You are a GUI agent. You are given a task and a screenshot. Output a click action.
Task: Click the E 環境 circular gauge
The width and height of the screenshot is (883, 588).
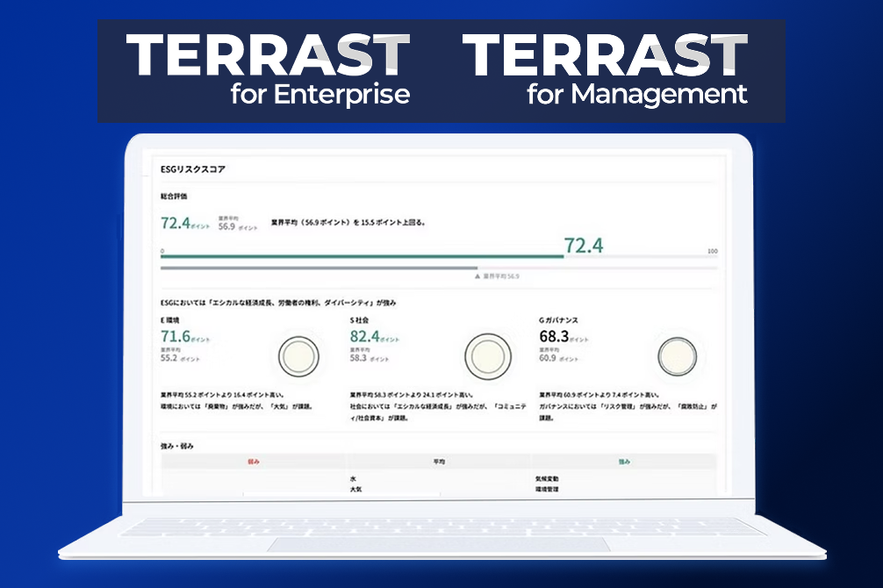point(298,356)
